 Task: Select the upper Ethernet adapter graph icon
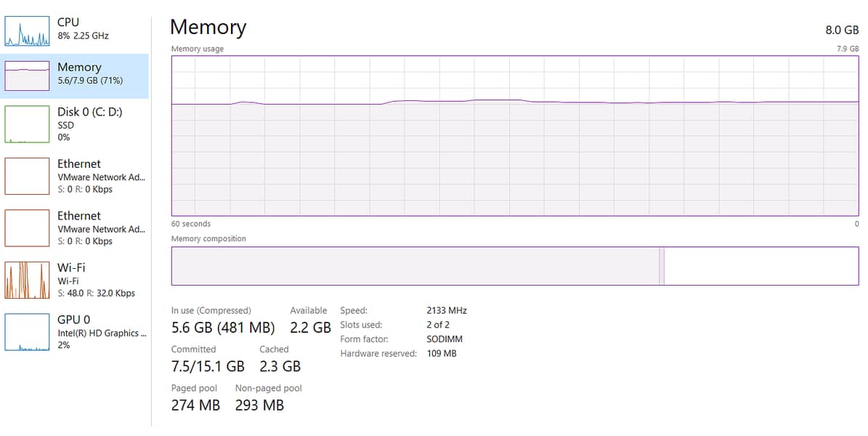(x=28, y=177)
